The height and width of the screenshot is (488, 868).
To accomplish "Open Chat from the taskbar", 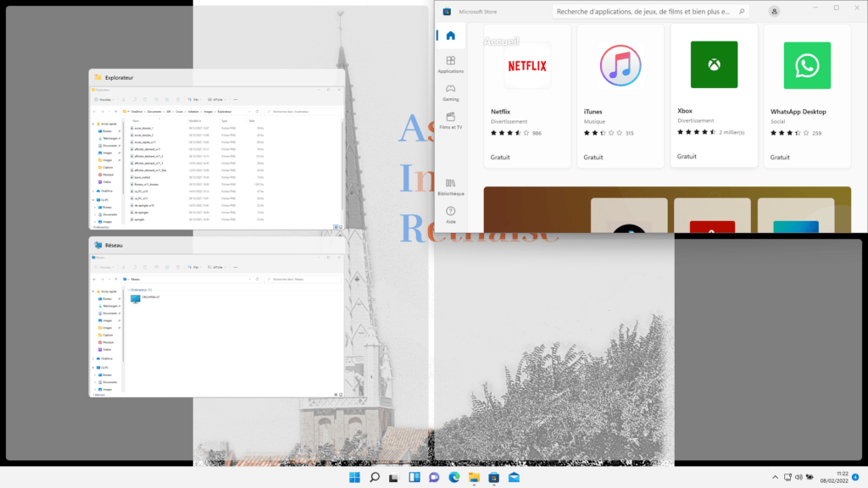I will [x=434, y=478].
